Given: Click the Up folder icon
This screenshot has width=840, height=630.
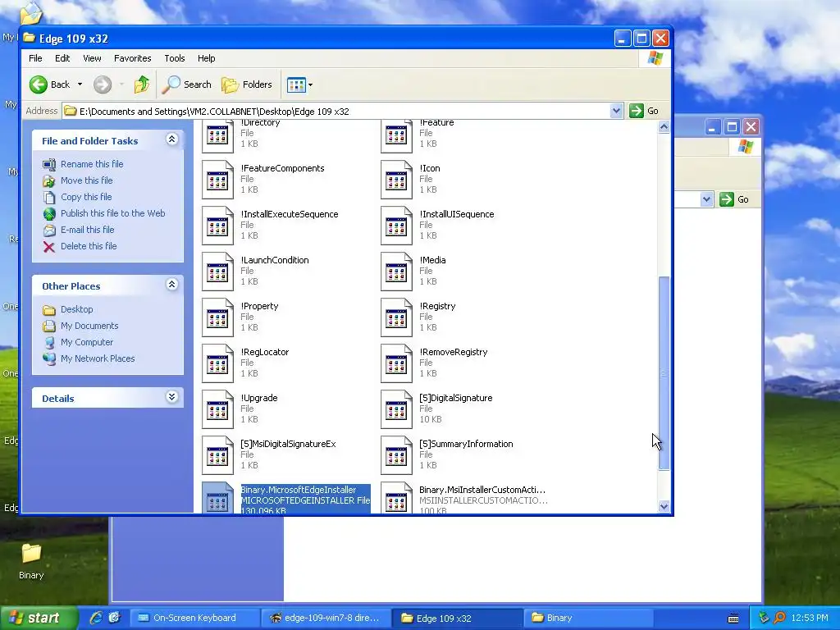Looking at the screenshot, I should point(141,84).
